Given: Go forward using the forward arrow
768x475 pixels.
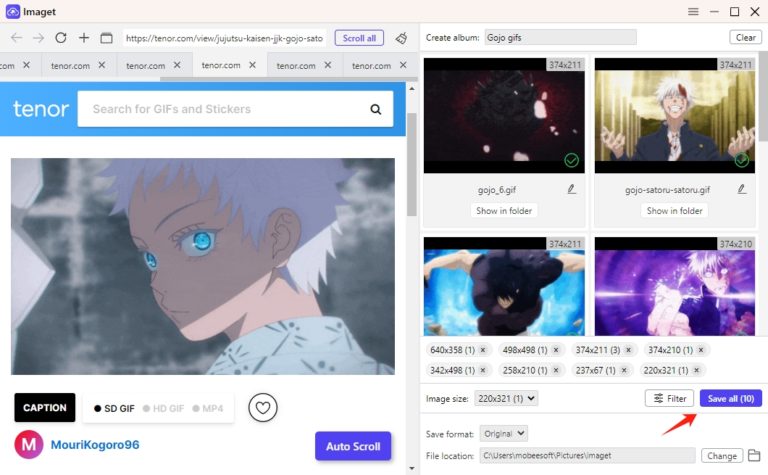Looking at the screenshot, I should (x=38, y=38).
